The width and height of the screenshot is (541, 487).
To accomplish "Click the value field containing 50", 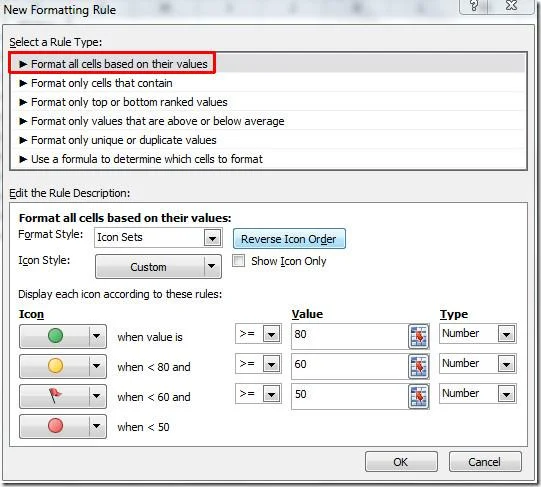I will [x=350, y=396].
